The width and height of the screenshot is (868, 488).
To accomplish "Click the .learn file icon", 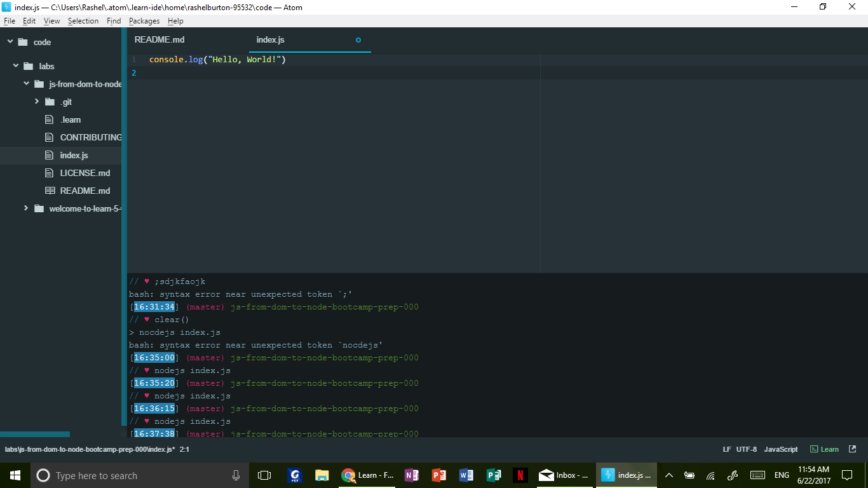I will coord(49,119).
